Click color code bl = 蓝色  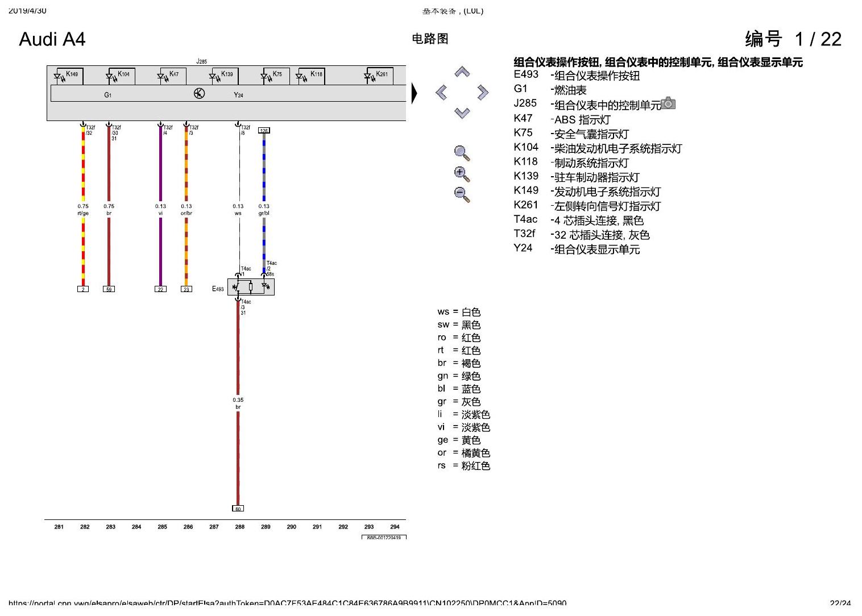click(x=459, y=389)
